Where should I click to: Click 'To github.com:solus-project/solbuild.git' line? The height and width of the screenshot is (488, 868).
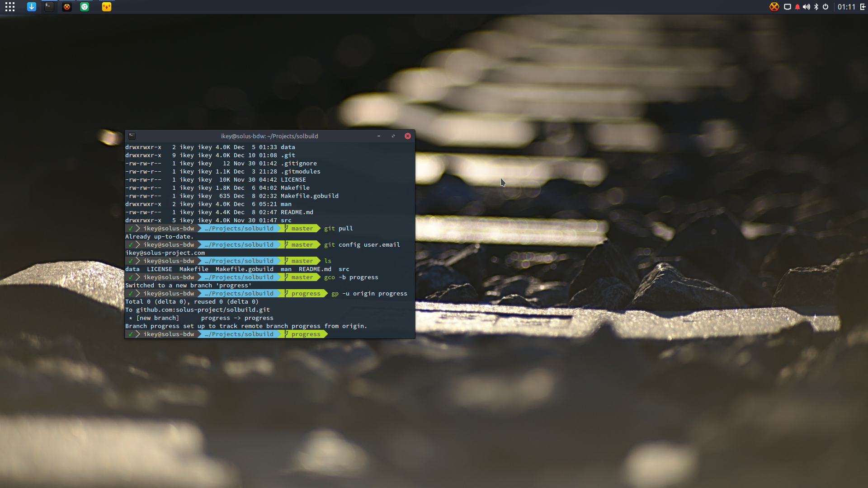pos(198,310)
